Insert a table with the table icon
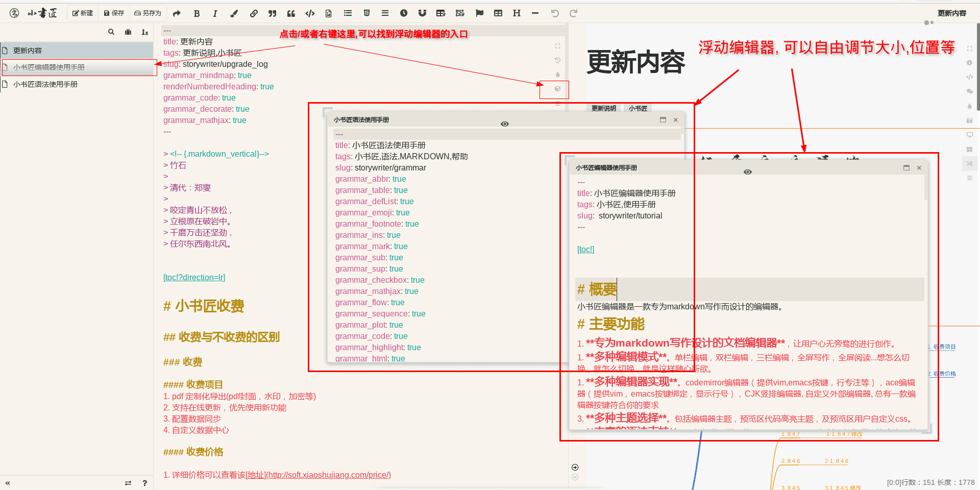Screen dimensions: 980x490 [x=498, y=13]
